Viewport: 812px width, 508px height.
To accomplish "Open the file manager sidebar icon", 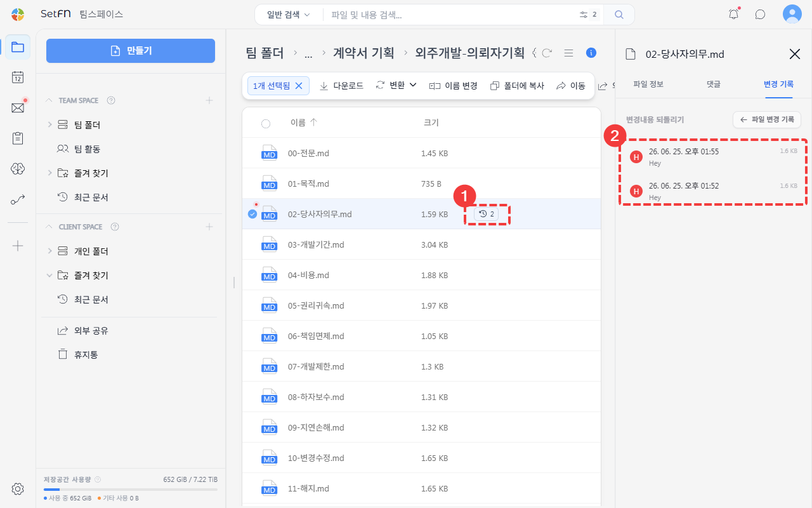I will [x=18, y=47].
